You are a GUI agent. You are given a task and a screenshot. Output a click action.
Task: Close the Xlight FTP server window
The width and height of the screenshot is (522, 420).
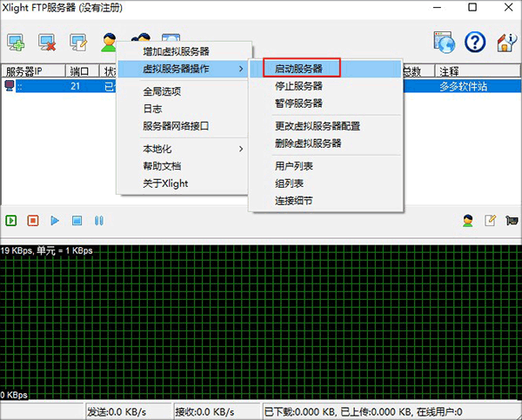[508, 7]
